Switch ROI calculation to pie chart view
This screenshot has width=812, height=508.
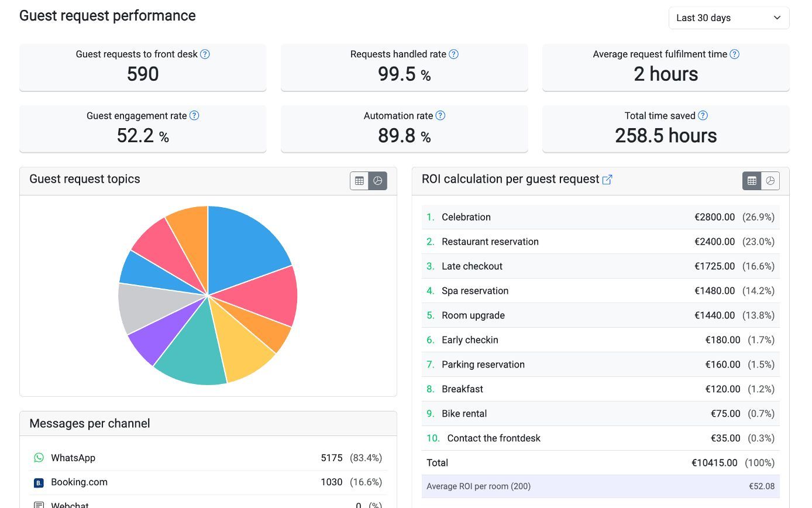coord(770,181)
